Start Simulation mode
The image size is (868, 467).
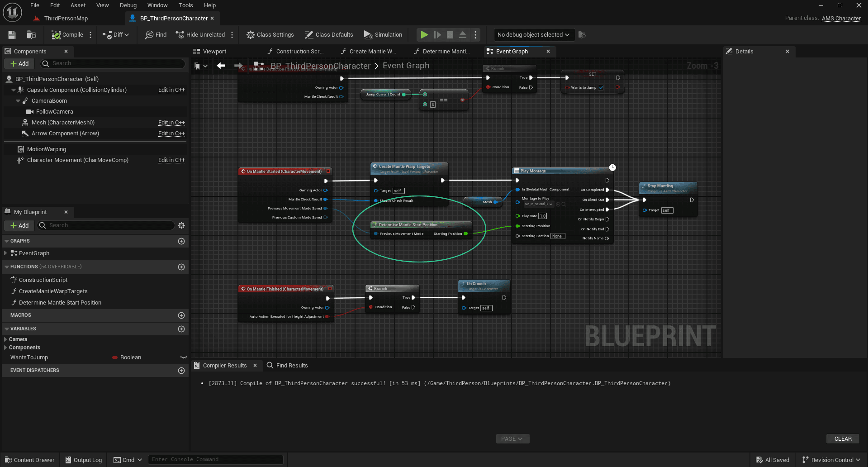click(383, 35)
